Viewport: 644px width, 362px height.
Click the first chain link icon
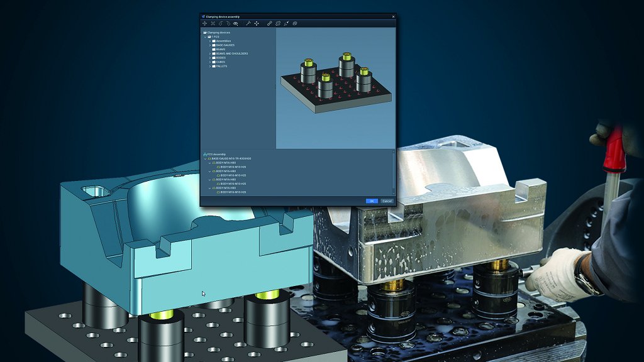270,23
